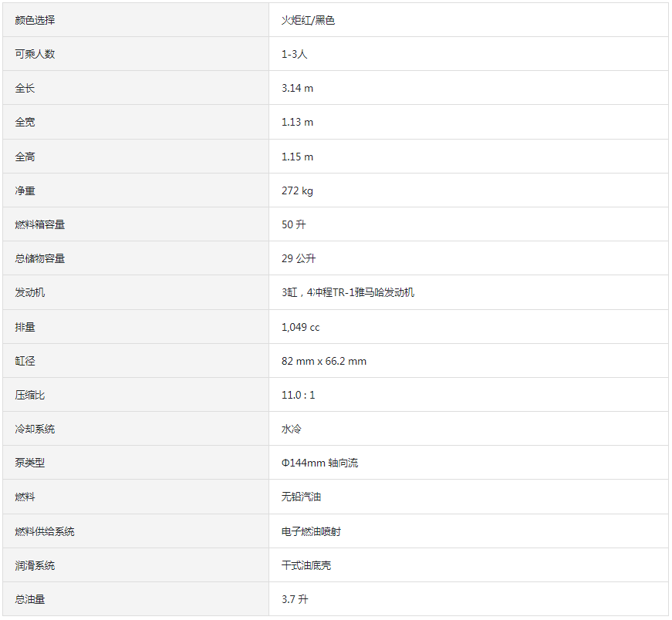
Task: Select the 全高 value 1.15 m
Action: [x=297, y=157]
